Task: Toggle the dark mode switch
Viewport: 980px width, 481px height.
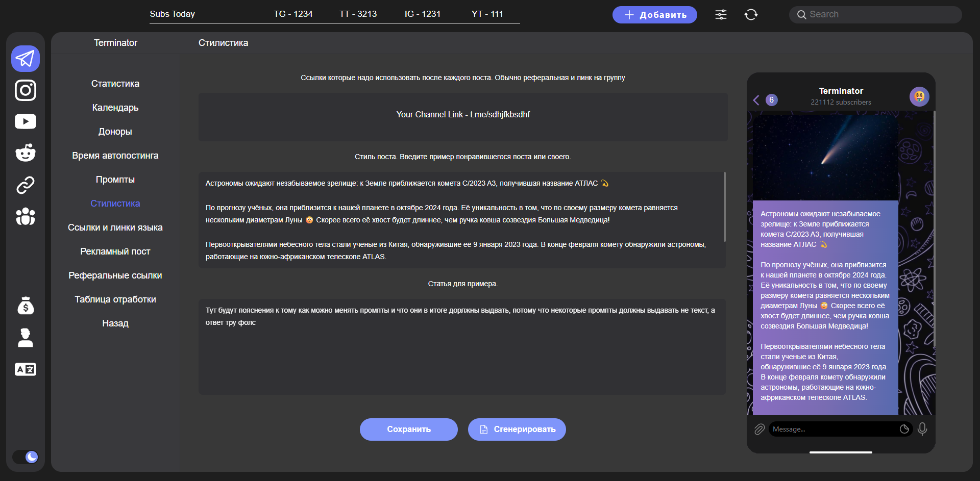Action: point(26,457)
